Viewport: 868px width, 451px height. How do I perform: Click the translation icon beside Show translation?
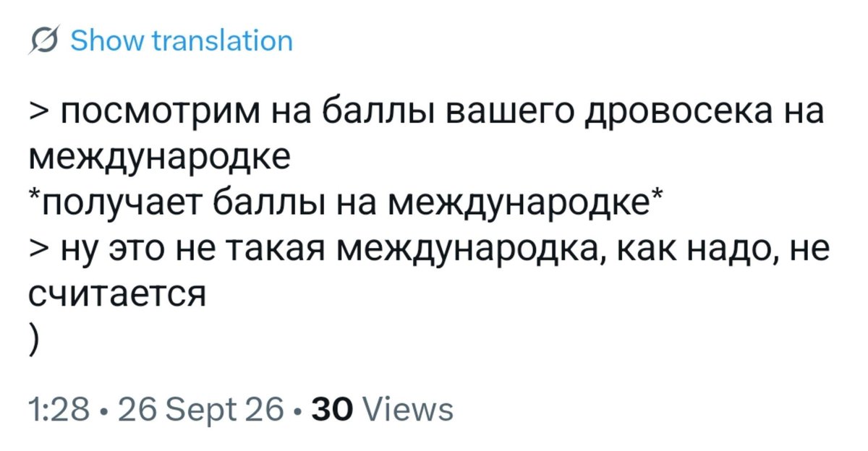pyautogui.click(x=43, y=40)
